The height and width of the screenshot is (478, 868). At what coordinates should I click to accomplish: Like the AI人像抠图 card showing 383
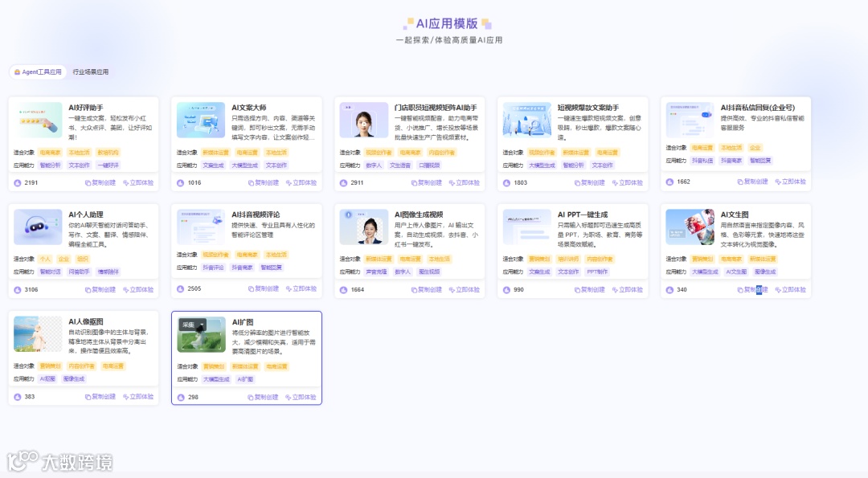pyautogui.click(x=17, y=397)
